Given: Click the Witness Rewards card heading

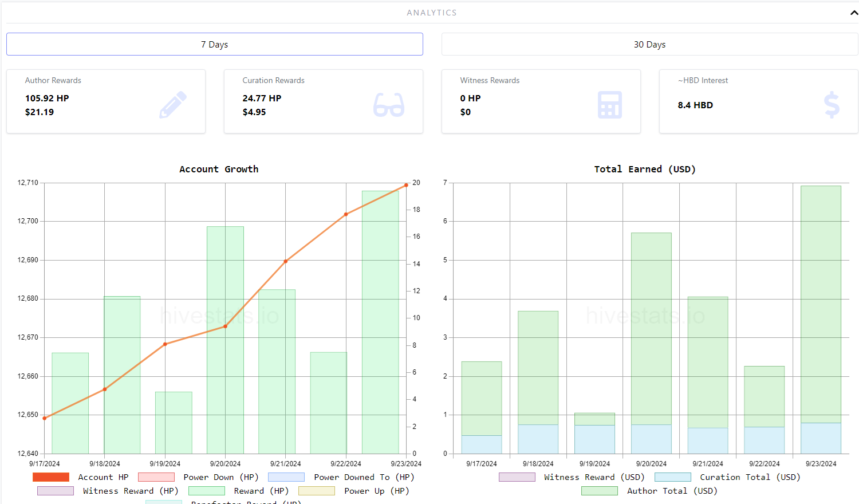Looking at the screenshot, I should click(490, 81).
